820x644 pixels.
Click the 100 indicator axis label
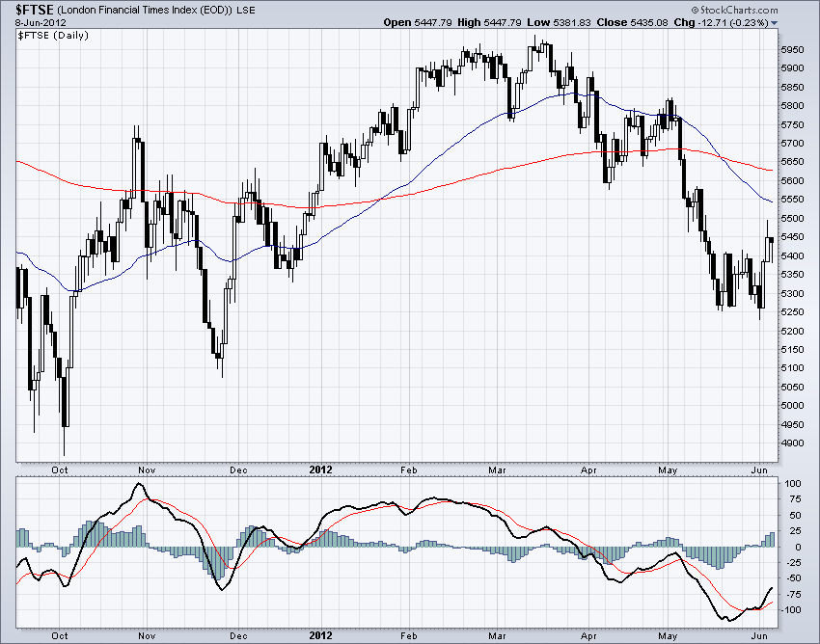[793, 484]
